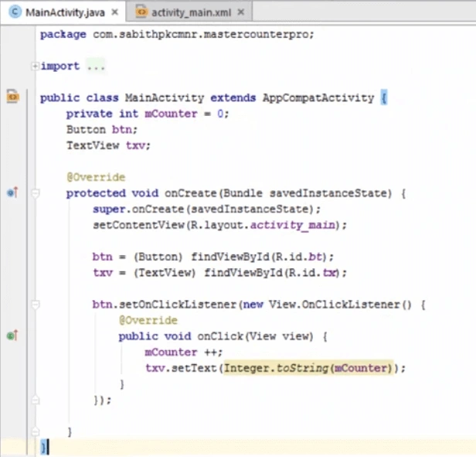Click AppCompatActivity in the class declaration
This screenshot has height=457, width=476.
pyautogui.click(x=318, y=98)
